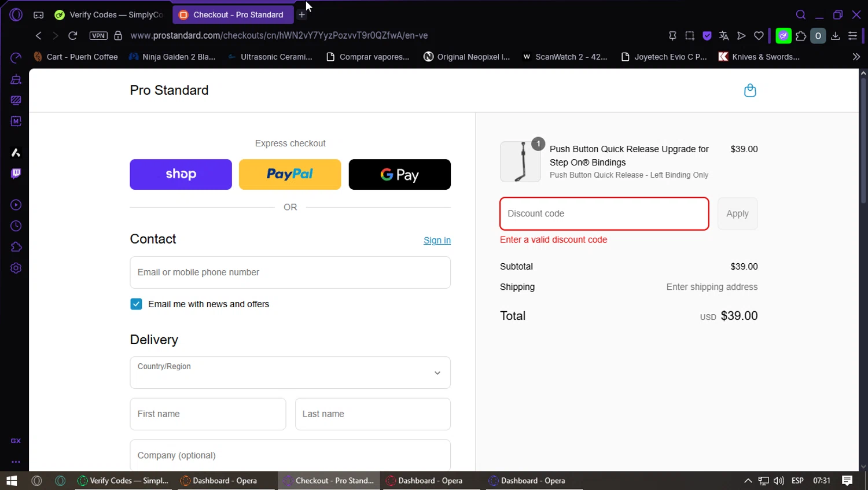Open the shopping bag cart icon

coord(750,90)
